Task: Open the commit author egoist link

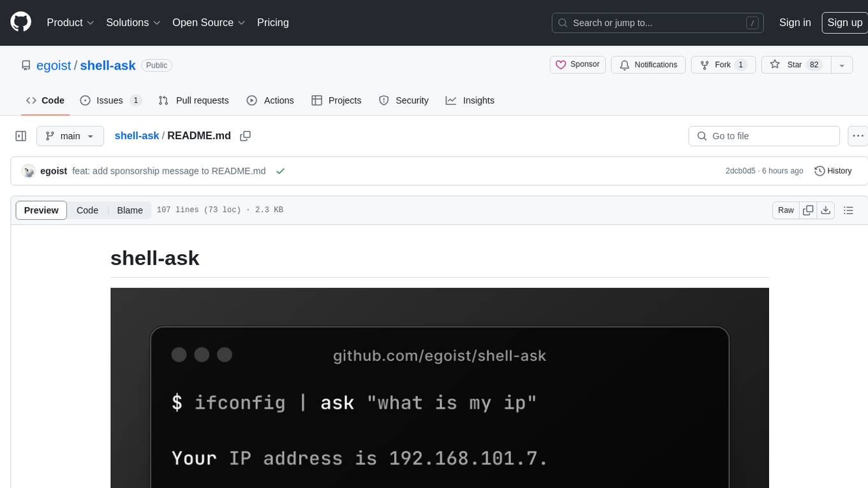Action: point(54,171)
